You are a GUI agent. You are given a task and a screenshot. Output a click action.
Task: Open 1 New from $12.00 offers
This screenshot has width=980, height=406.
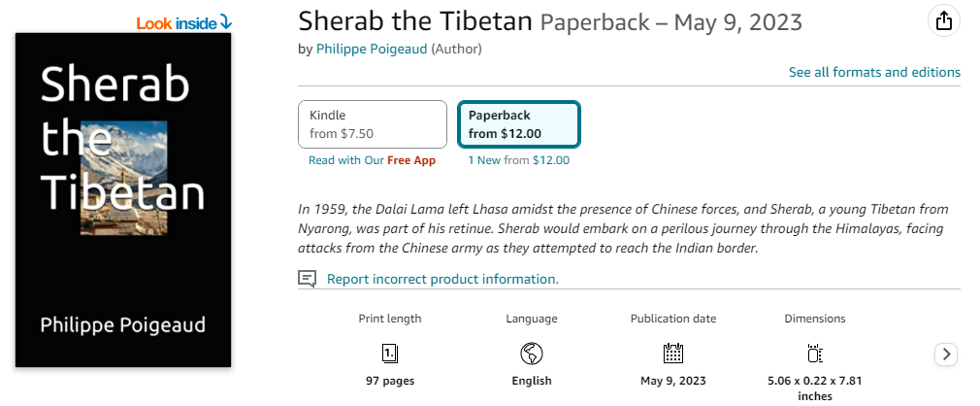coord(519,160)
